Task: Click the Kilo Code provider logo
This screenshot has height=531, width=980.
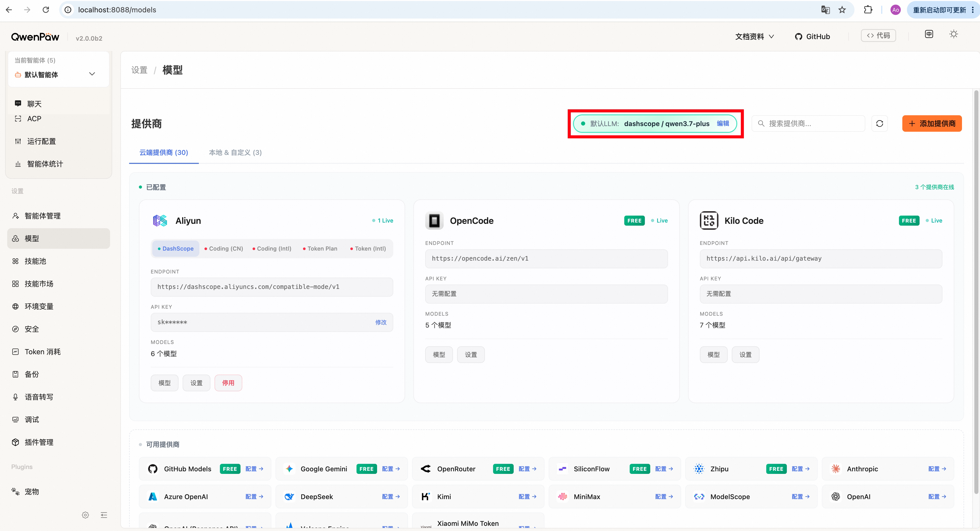Action: click(709, 221)
